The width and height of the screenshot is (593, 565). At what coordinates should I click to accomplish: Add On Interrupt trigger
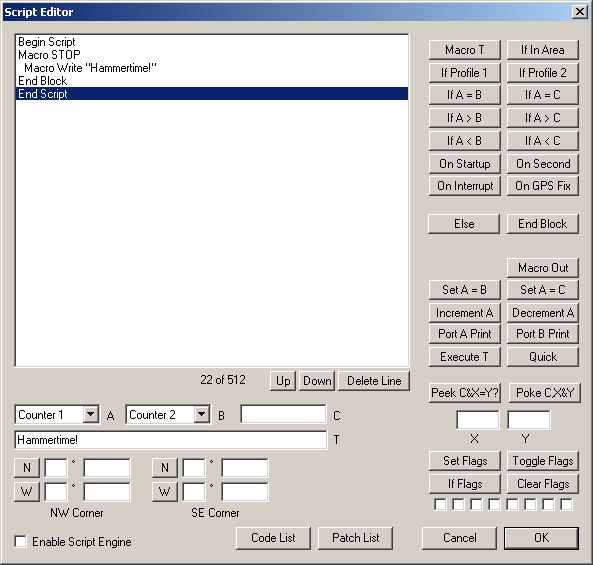[x=464, y=186]
